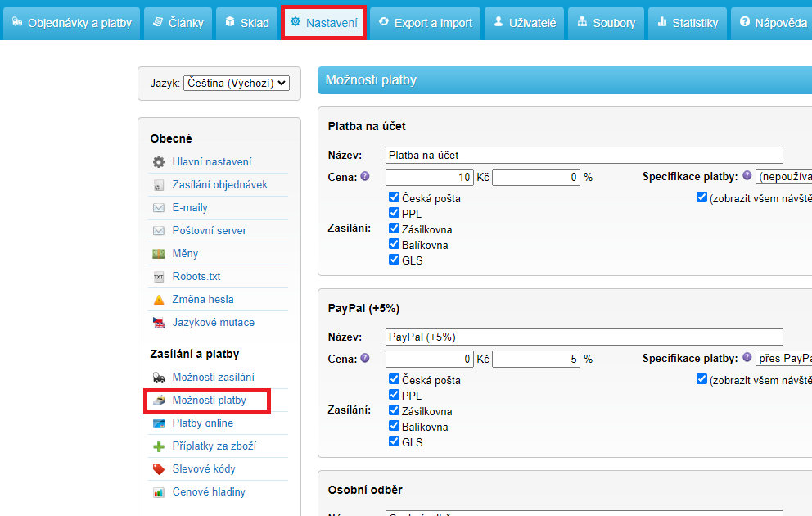Click the red tag icon for Slevové kódy
This screenshot has width=812, height=516.
click(159, 469)
